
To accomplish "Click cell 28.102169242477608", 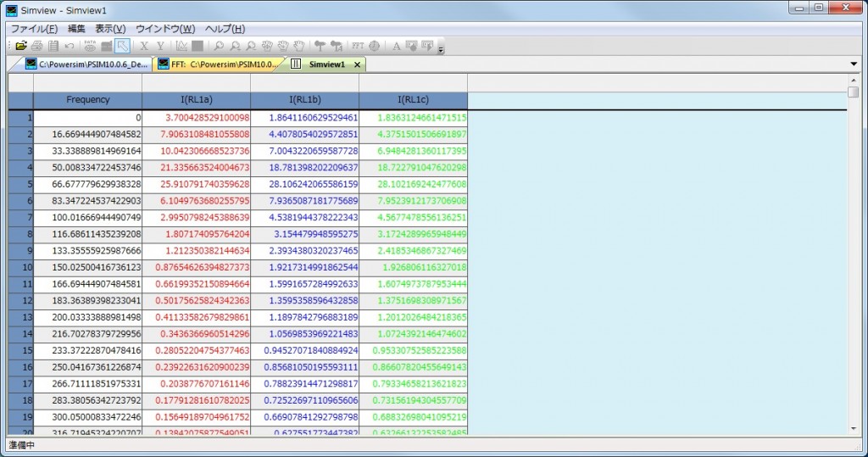I will [413, 184].
